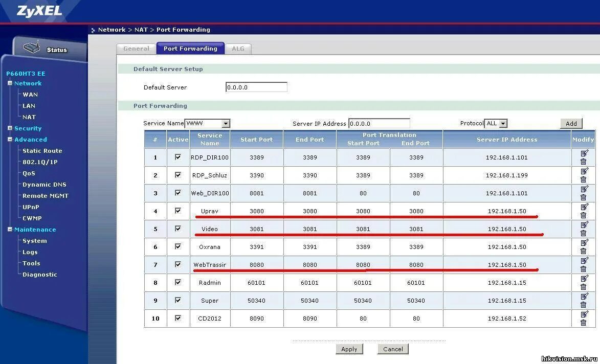This screenshot has width=600, height=364.
Task: Click the Server IP Address input field
Action: coord(379,124)
